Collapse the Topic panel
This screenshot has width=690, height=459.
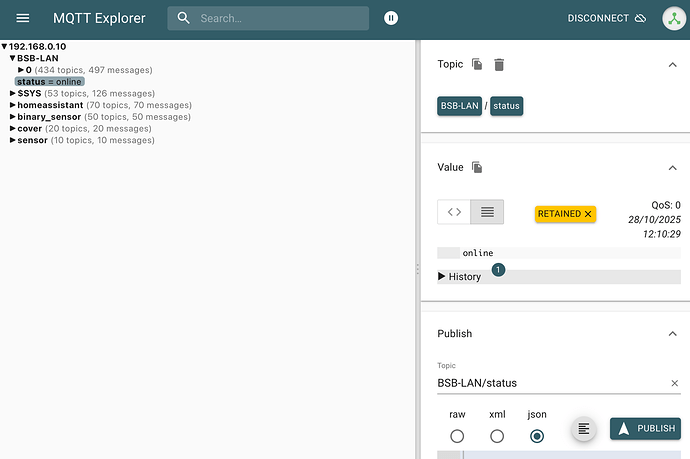[x=671, y=64]
